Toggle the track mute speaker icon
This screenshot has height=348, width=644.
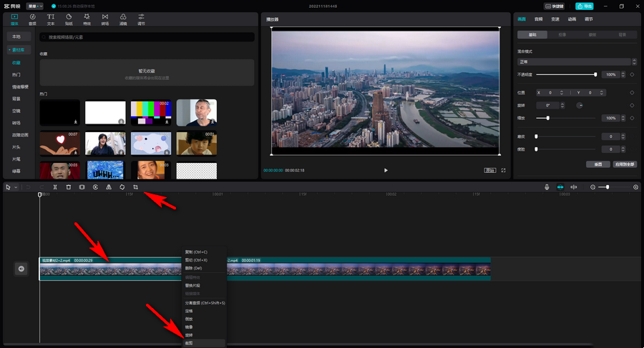coord(21,269)
